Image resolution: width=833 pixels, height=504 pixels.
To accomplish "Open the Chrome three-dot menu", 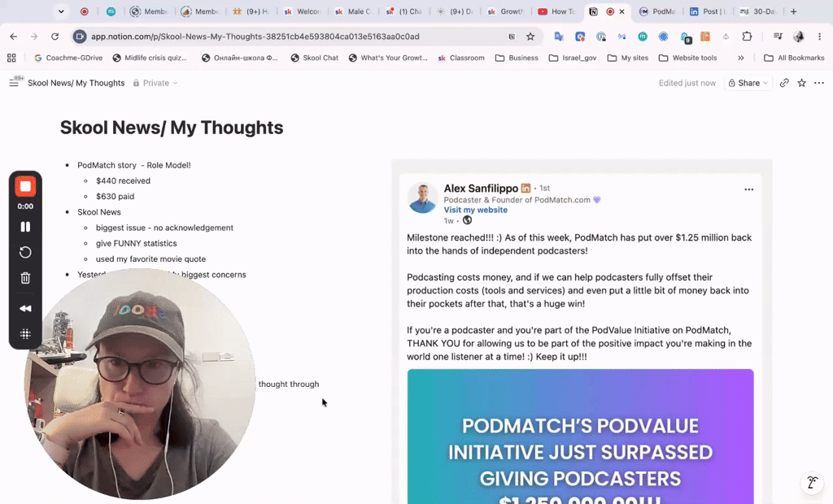I will coord(820,37).
